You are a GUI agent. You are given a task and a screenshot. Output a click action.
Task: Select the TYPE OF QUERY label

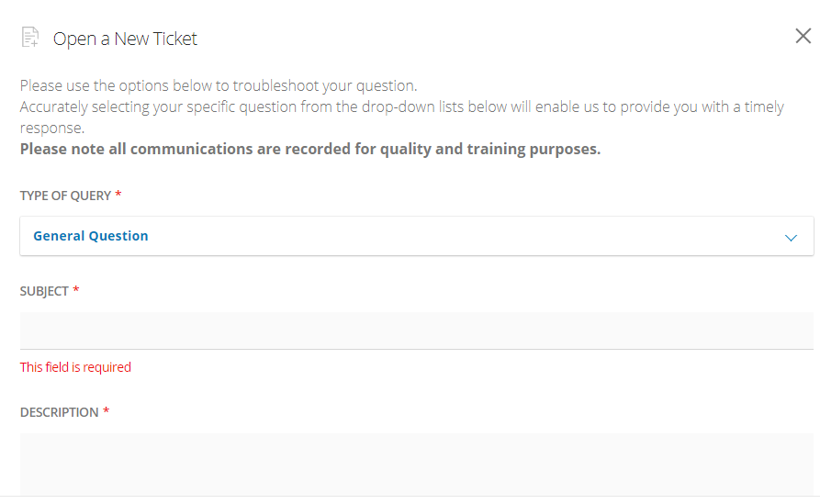[x=65, y=196]
